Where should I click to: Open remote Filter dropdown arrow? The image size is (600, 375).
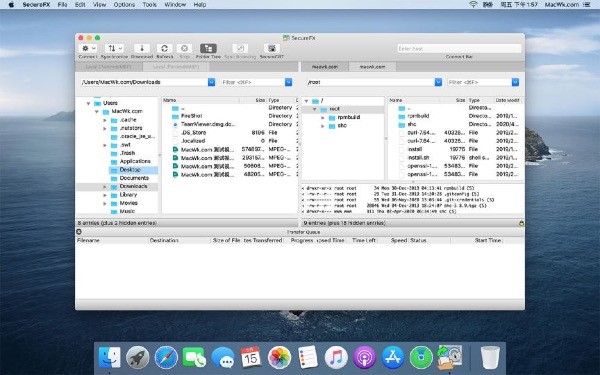click(515, 82)
